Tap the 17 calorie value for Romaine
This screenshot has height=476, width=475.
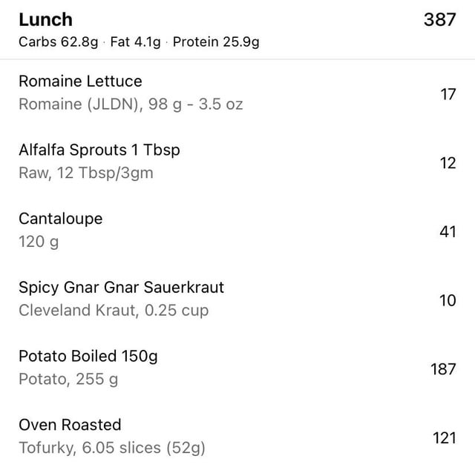click(448, 94)
